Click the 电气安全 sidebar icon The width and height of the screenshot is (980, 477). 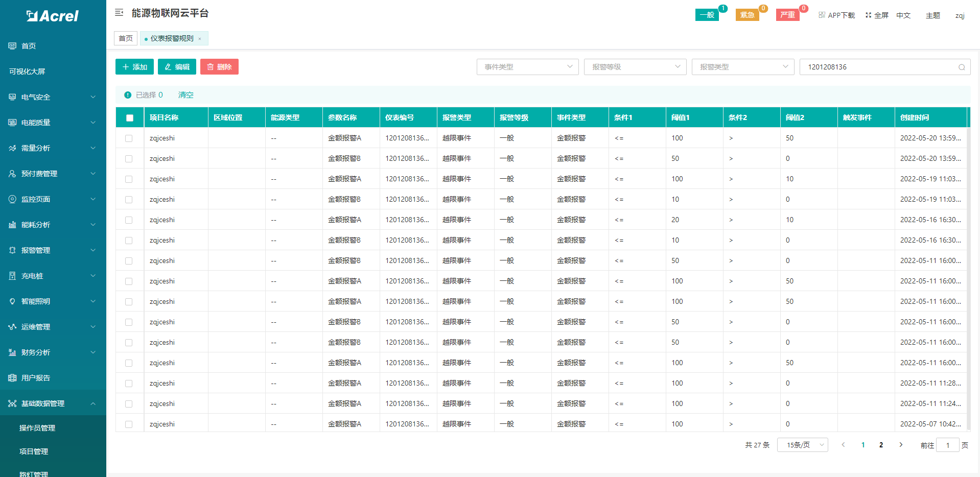[x=12, y=97]
